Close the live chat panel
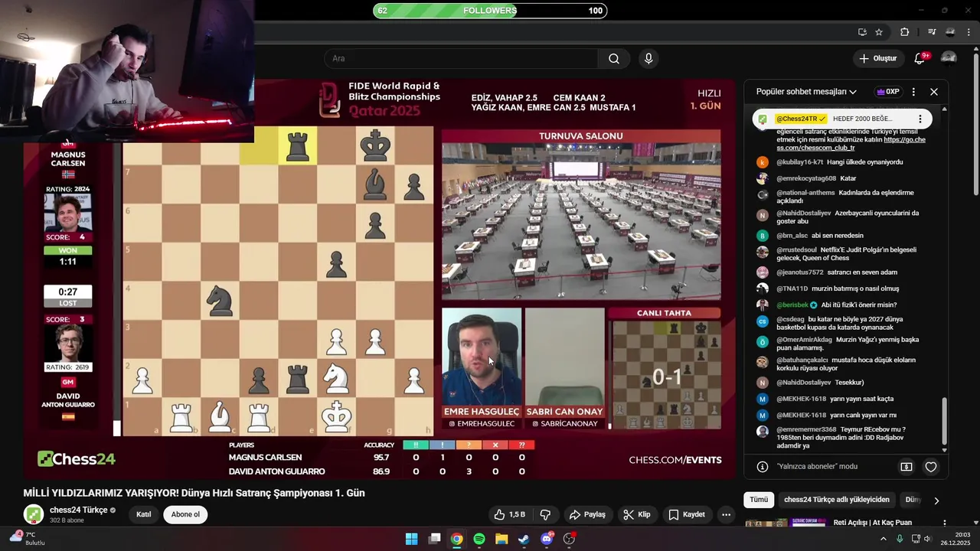Viewport: 980px width, 551px height. point(934,92)
